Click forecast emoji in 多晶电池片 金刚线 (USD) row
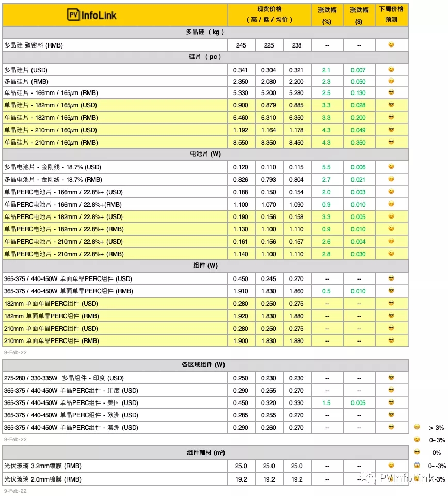 pos(391,167)
